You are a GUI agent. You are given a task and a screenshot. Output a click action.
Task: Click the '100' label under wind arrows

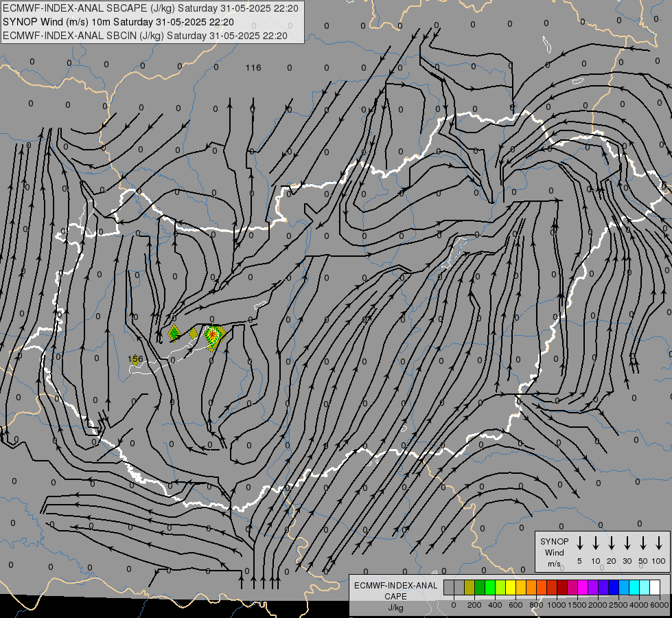[659, 561]
